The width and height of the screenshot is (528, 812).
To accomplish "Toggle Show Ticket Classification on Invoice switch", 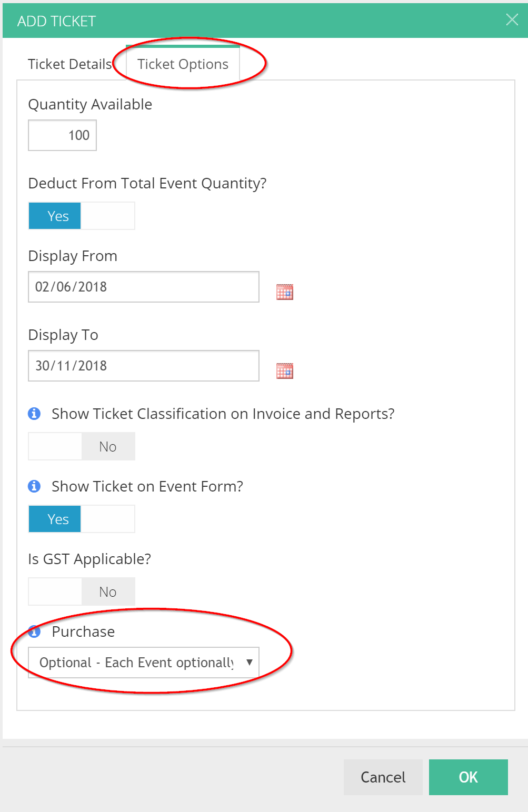I will click(82, 446).
